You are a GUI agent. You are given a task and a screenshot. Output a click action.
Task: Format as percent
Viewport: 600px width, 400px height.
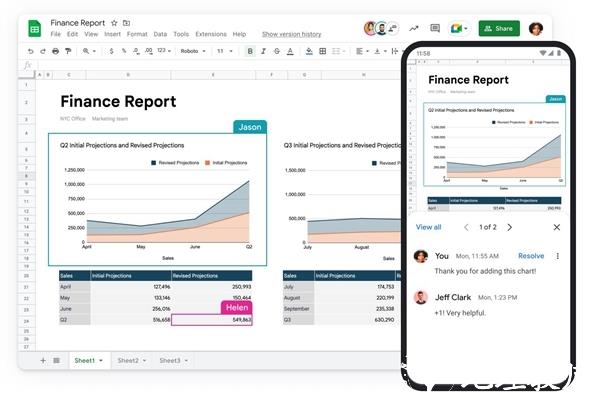124,51
